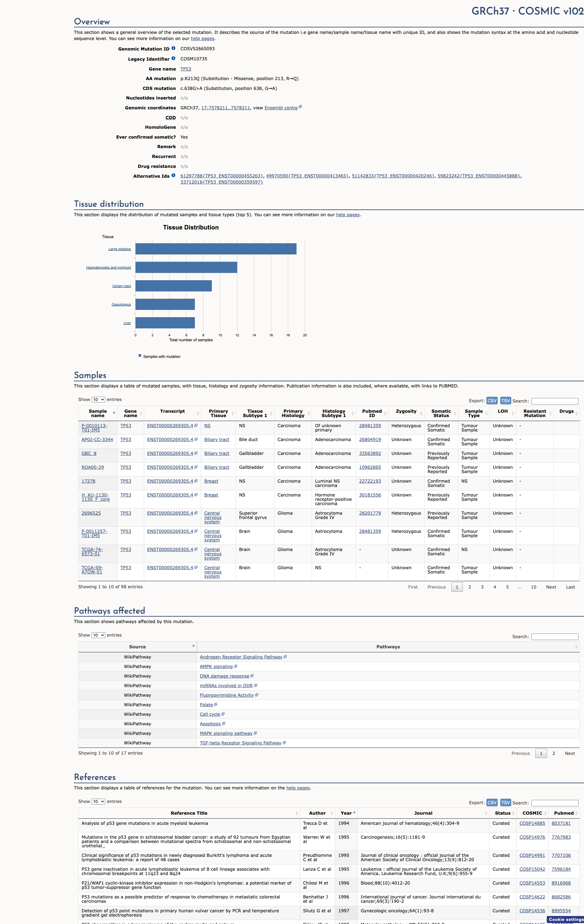The image size is (584, 924).
Task: Export References table as TSV
Action: click(x=506, y=803)
